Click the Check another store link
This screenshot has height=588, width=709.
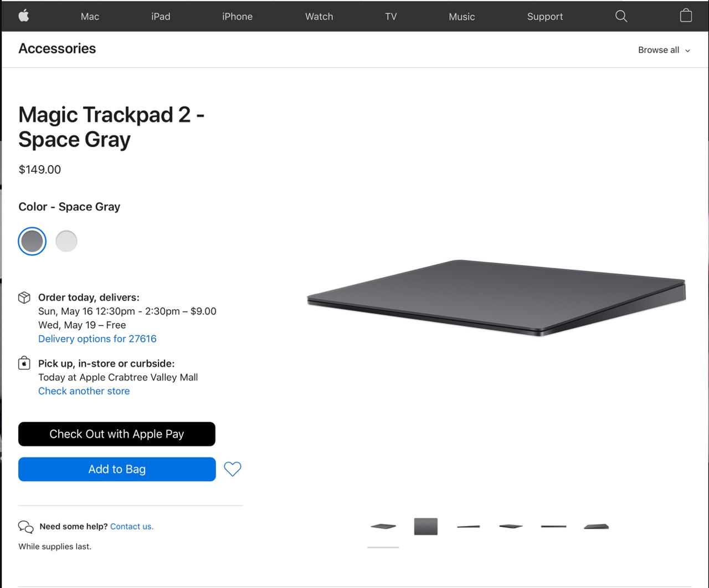click(x=84, y=391)
